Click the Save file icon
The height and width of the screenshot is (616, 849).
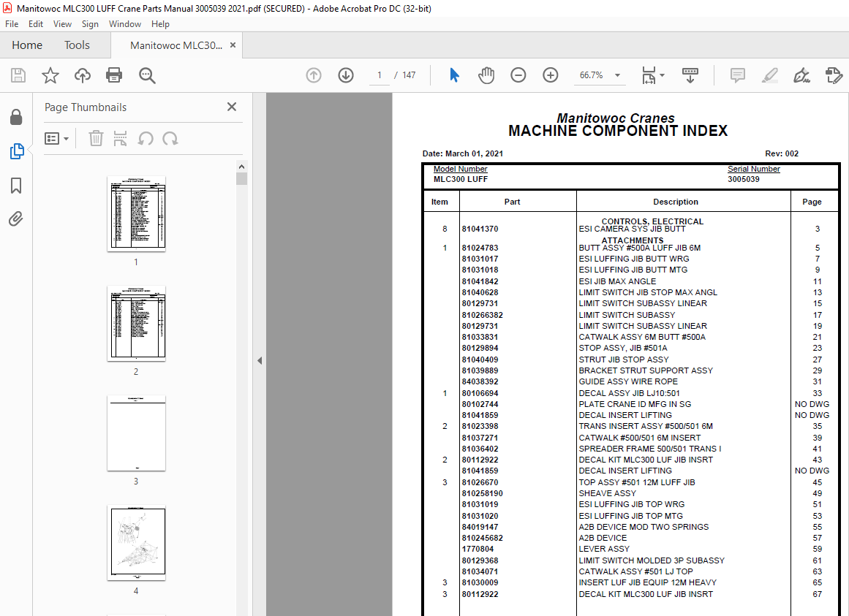(18, 75)
